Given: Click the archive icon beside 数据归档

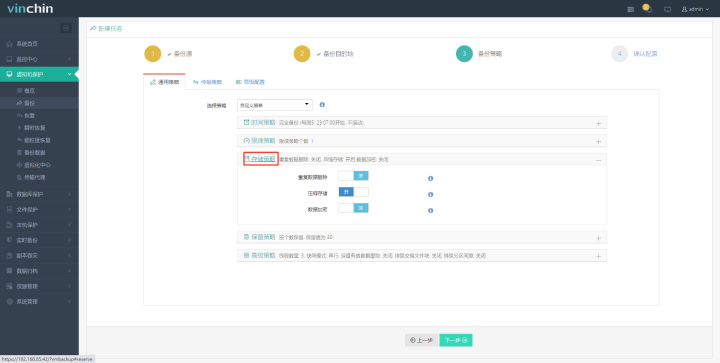Looking at the screenshot, I should pyautogui.click(x=10, y=271).
